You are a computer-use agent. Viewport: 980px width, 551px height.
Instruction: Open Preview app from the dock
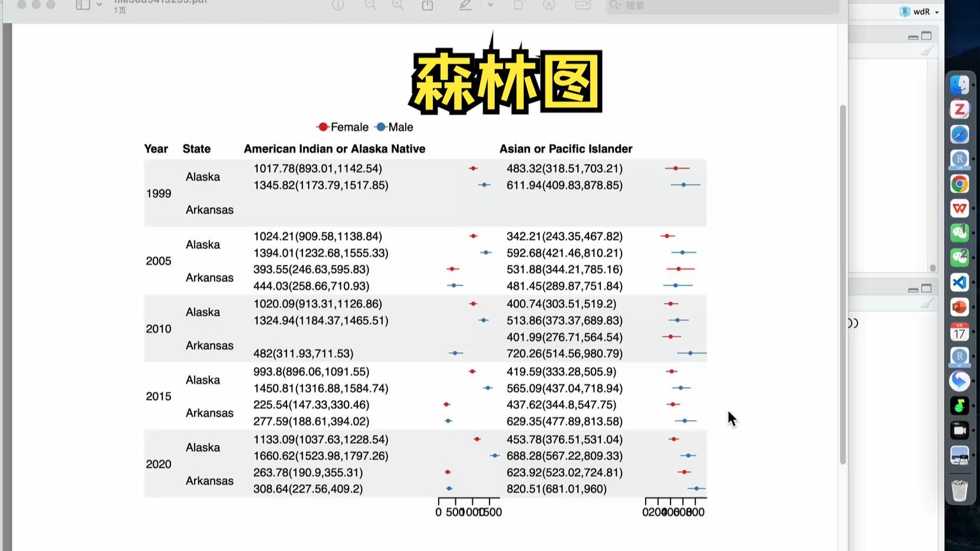[959, 455]
